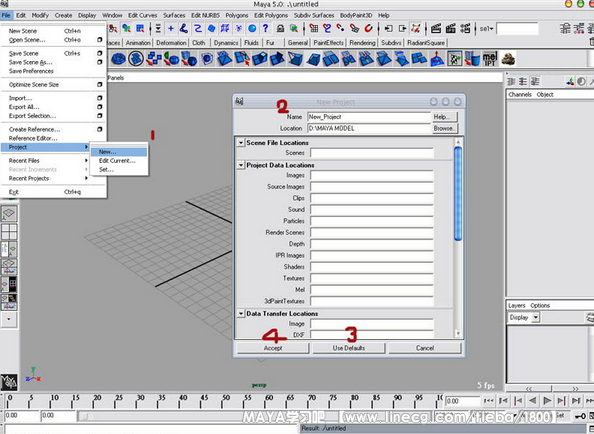Image resolution: width=594 pixels, height=434 pixels.
Task: Select the single perspective view layout
Action: point(9,214)
